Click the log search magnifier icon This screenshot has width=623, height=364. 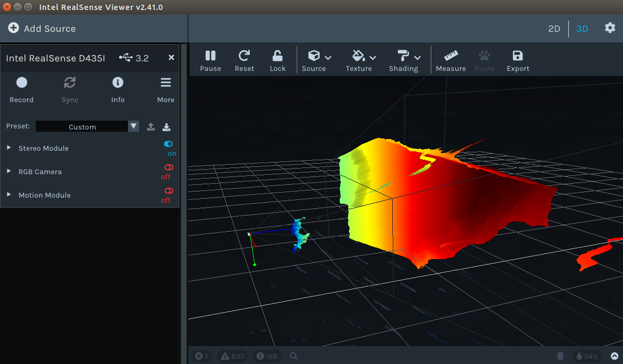tap(294, 356)
